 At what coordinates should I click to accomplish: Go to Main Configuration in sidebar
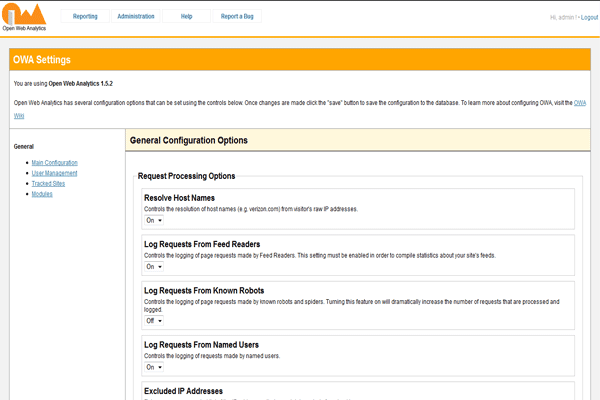[54, 162]
